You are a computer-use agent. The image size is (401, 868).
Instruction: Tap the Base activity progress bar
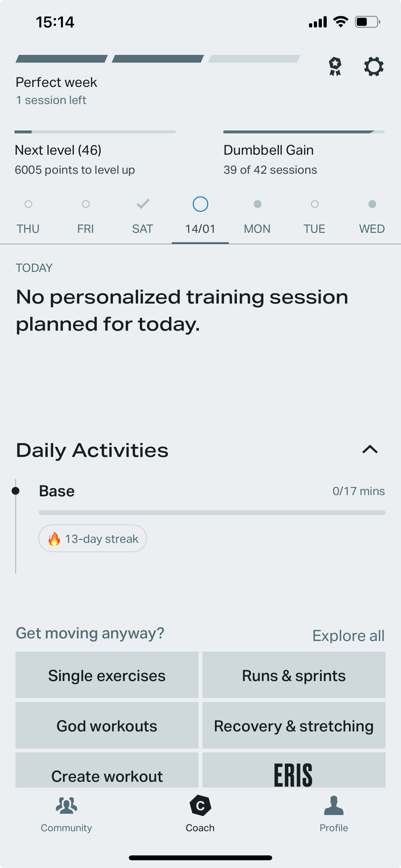(x=211, y=512)
